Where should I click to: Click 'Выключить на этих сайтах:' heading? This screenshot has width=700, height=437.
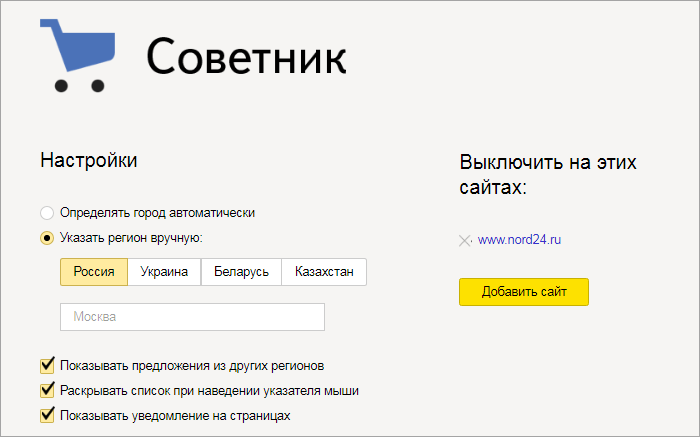(548, 175)
